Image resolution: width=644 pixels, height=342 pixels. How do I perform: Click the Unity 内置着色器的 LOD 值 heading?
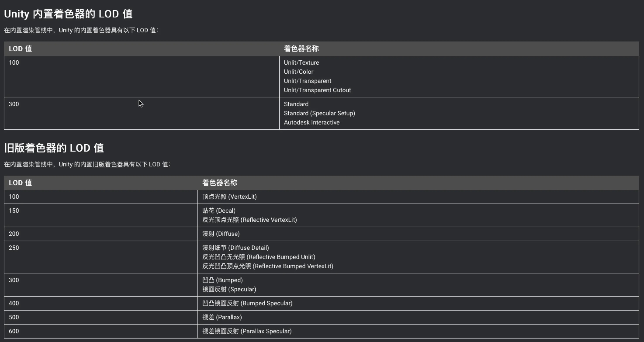pos(68,14)
